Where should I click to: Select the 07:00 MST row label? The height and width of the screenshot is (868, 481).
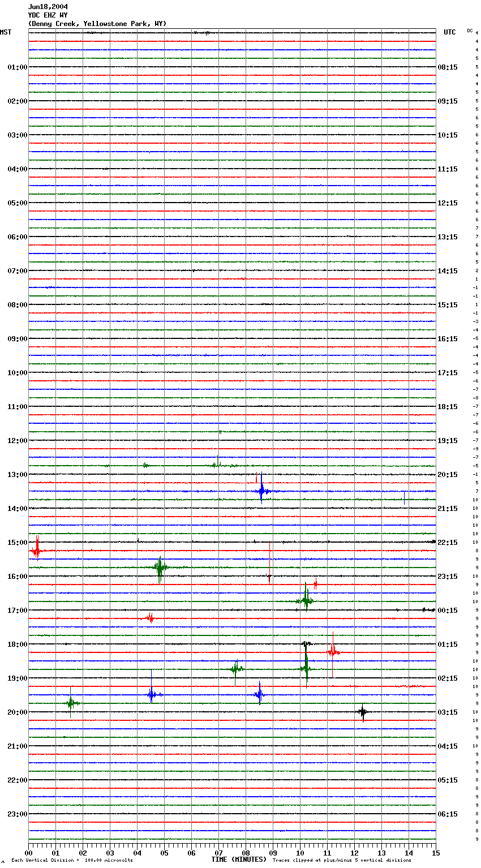(17, 271)
